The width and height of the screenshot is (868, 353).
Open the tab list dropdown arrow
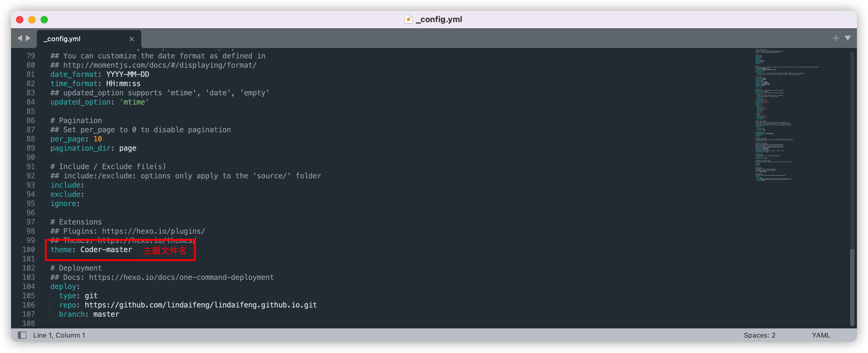point(847,38)
